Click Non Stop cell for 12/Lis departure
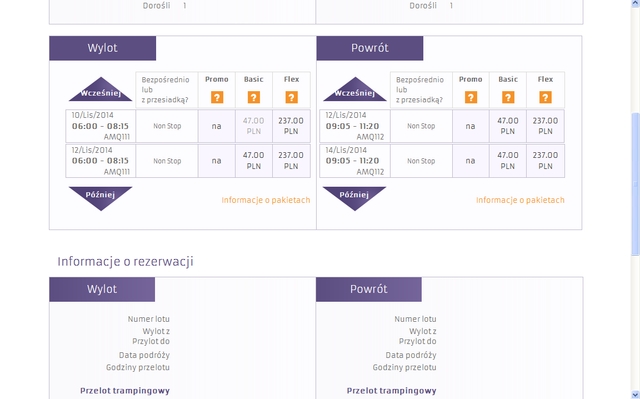 (167, 161)
